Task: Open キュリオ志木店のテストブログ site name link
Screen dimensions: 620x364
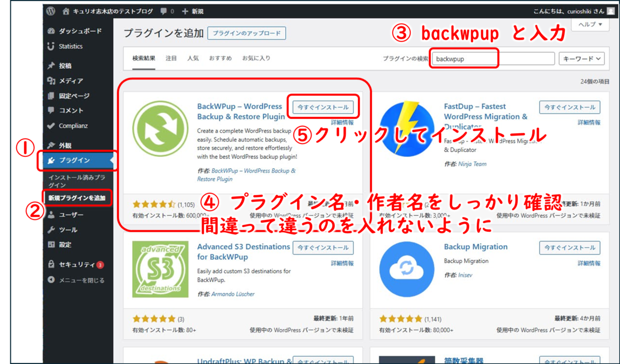Action: pos(113,11)
